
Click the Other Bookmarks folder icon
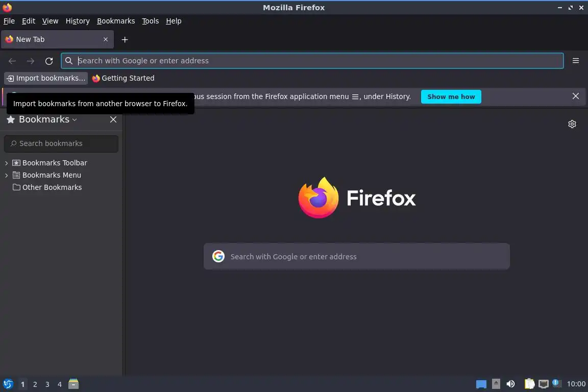click(16, 187)
